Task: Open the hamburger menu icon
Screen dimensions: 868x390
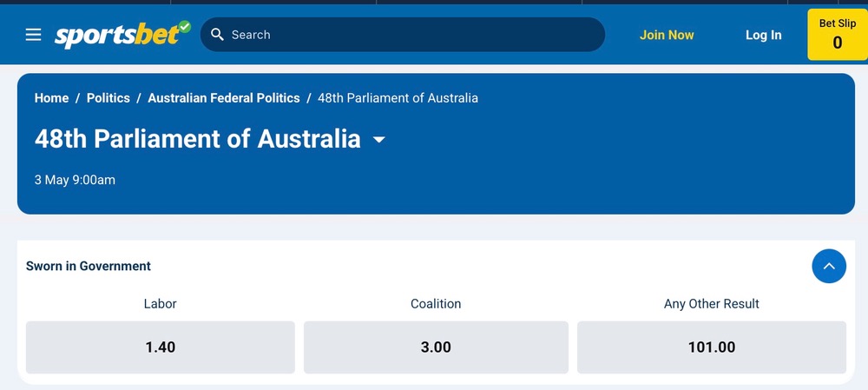Action: 33,35
